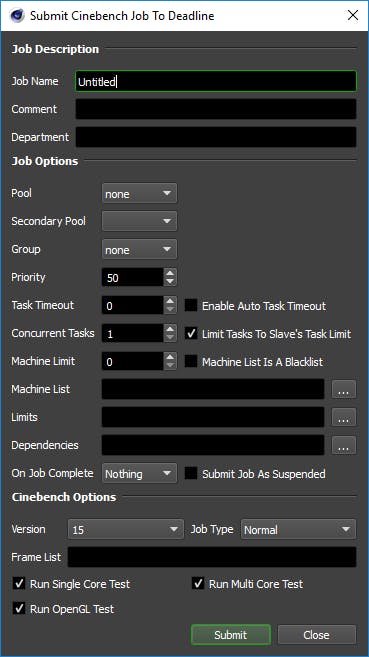
Task: Increase Concurrent Tasks with up arrow
Action: 170,329
